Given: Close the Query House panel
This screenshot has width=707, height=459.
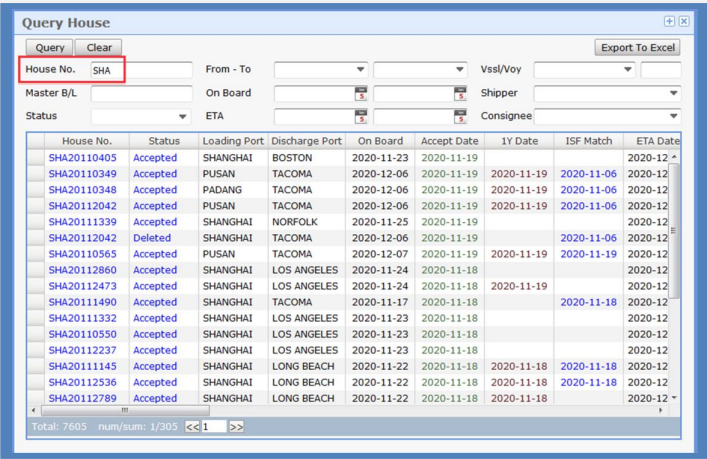Looking at the screenshot, I should (684, 21).
